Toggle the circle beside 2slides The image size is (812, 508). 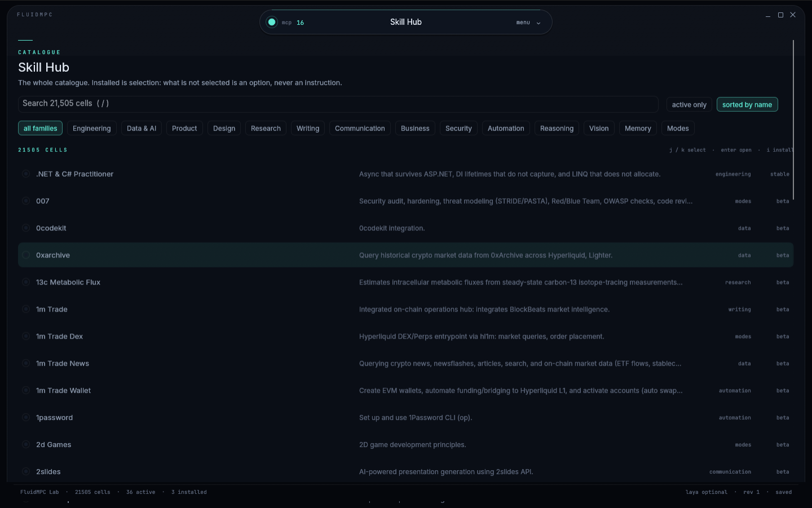[26, 472]
